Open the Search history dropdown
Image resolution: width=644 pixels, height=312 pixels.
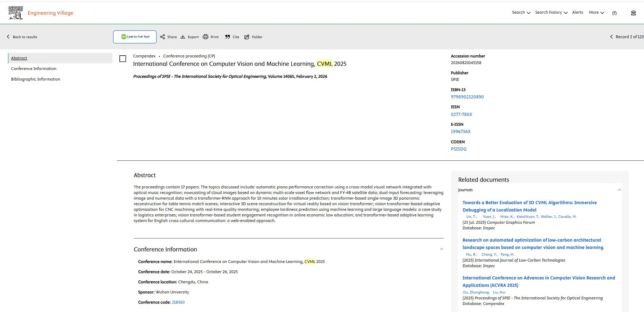[x=551, y=13]
